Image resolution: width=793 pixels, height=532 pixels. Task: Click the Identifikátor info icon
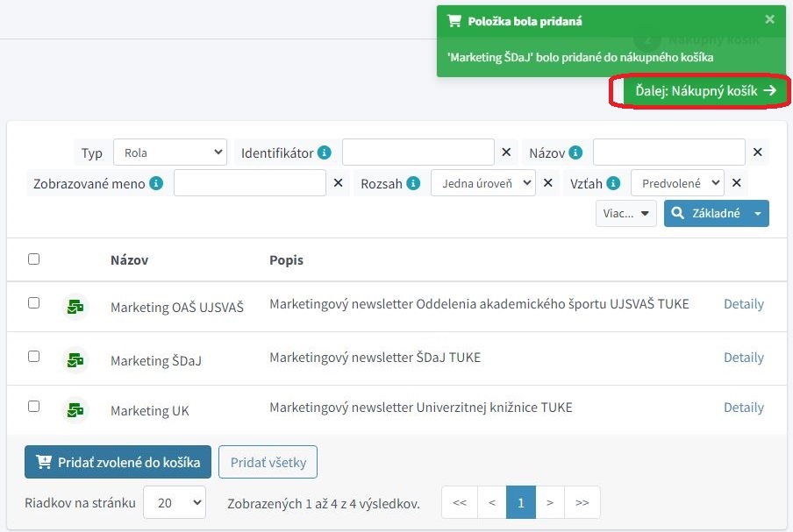[x=325, y=153]
